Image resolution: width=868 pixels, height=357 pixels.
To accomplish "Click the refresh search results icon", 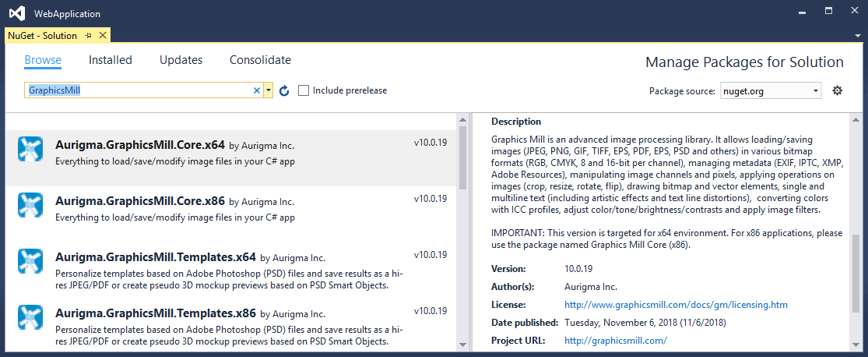I will point(284,90).
